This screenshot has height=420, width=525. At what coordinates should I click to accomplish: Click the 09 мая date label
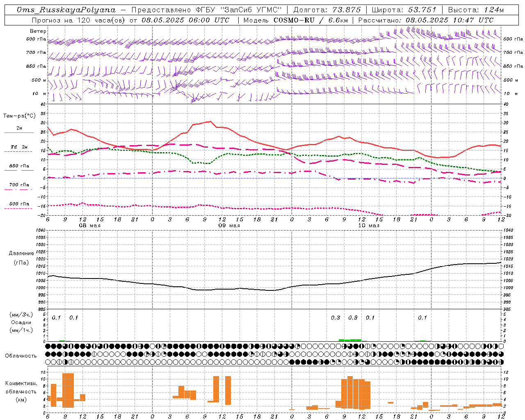point(229,226)
